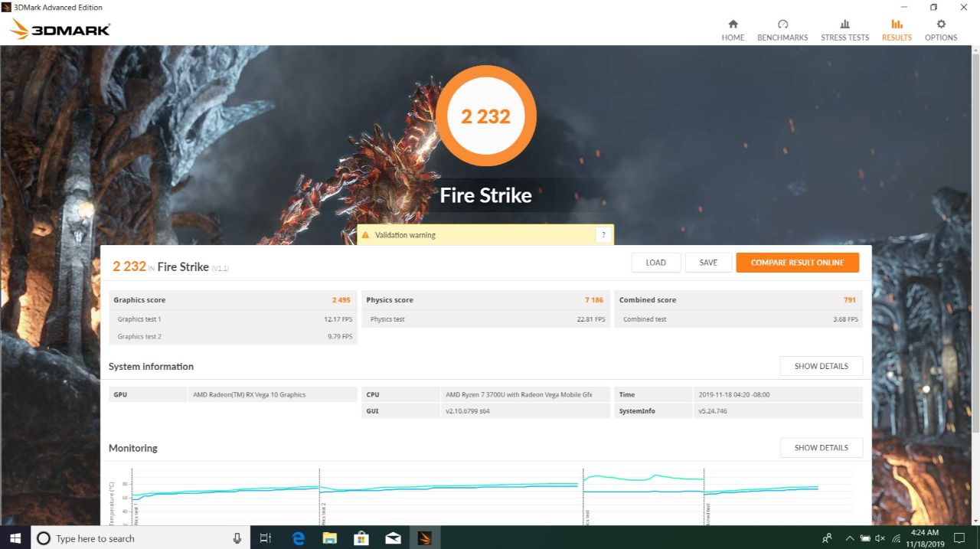Open File Explorer from taskbar
980x549 pixels.
[330, 538]
